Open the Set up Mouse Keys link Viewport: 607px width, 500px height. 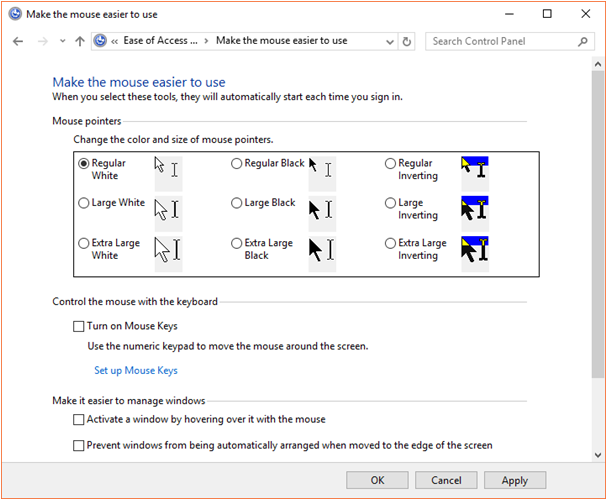pyautogui.click(x=136, y=370)
